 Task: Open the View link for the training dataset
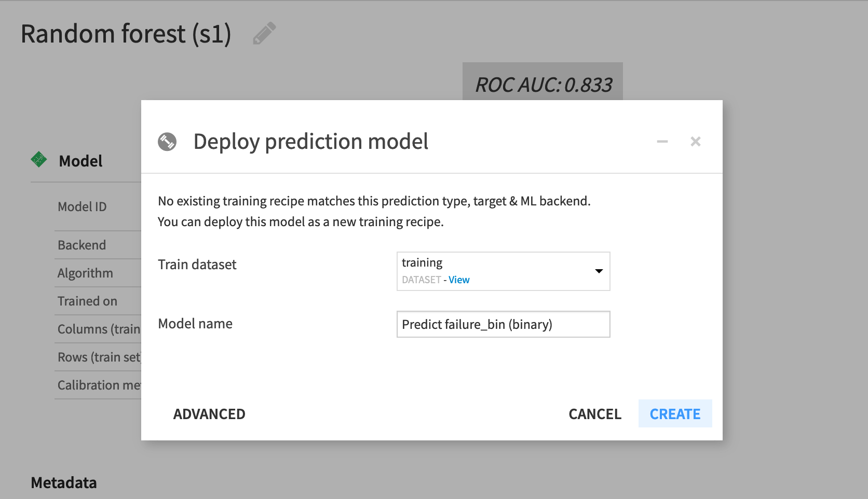(x=459, y=280)
